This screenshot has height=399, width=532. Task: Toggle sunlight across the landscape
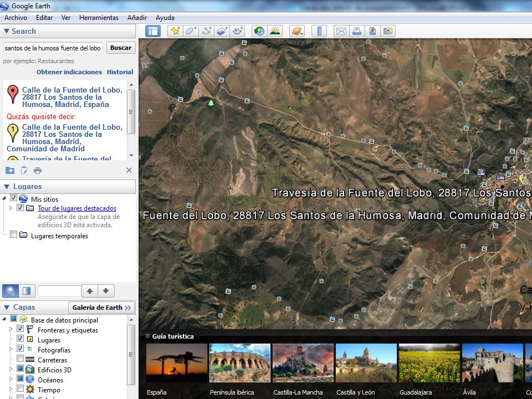[275, 31]
